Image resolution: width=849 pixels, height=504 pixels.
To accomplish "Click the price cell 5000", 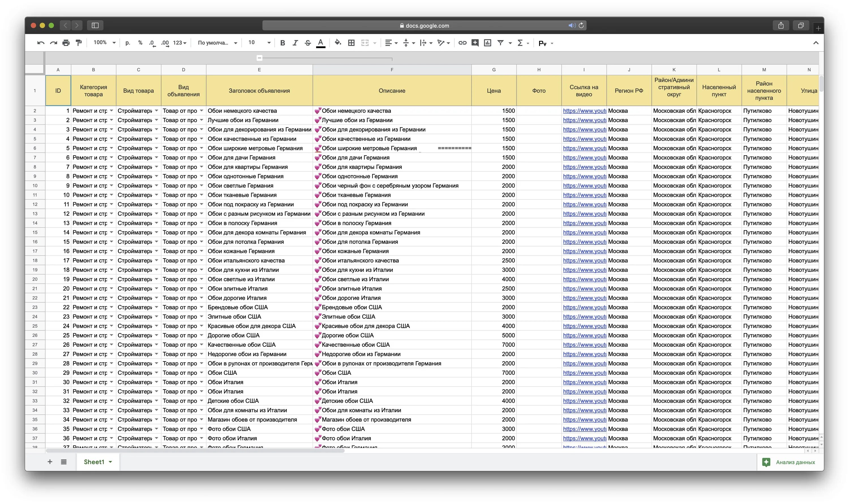I will 494,335.
